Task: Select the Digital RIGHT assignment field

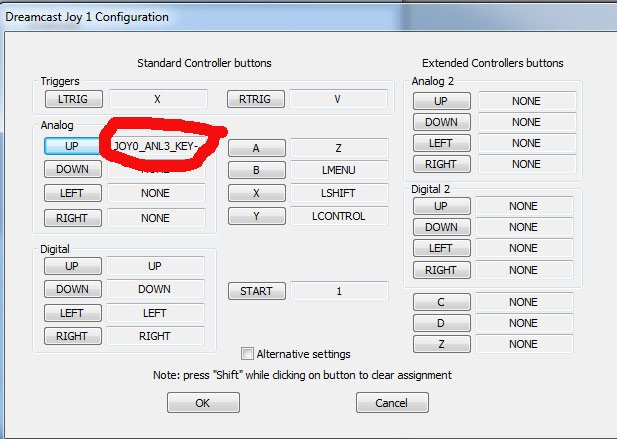Action: pos(155,336)
